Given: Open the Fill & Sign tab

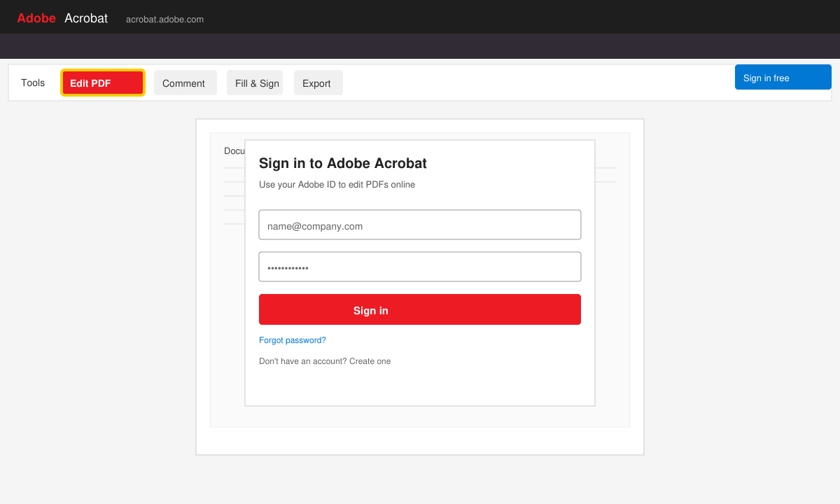Looking at the screenshot, I should (x=255, y=83).
